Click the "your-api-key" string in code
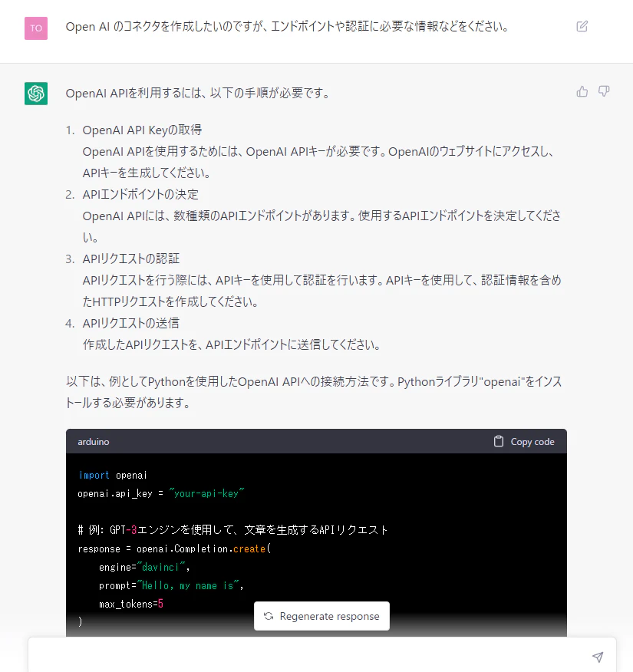The image size is (633, 672). point(206,494)
